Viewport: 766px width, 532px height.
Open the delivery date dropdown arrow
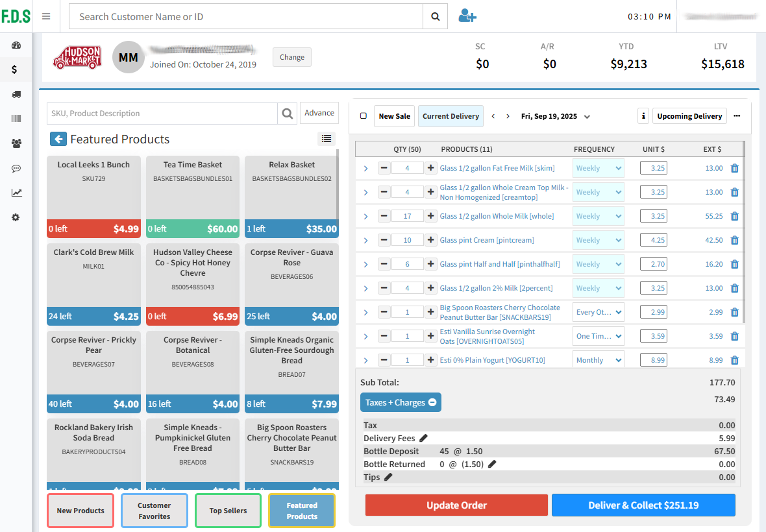point(587,117)
